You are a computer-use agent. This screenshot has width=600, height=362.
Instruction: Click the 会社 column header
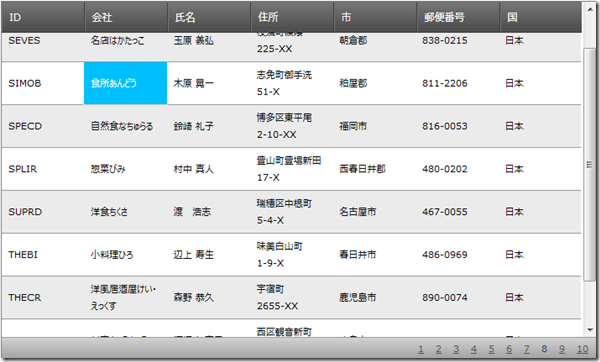click(126, 17)
